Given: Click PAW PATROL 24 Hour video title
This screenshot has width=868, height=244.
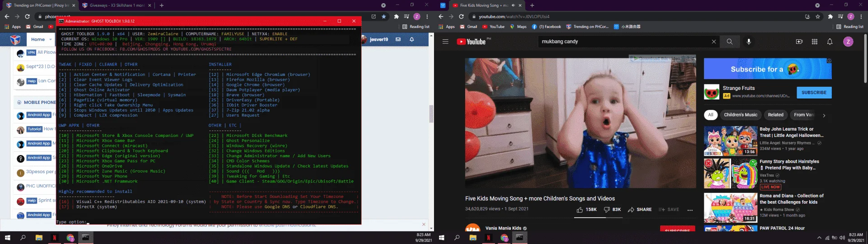Looking at the screenshot, I should 782,228.
